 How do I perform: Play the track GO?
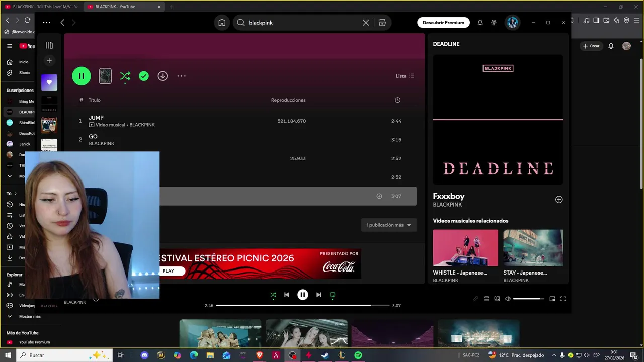93,136
